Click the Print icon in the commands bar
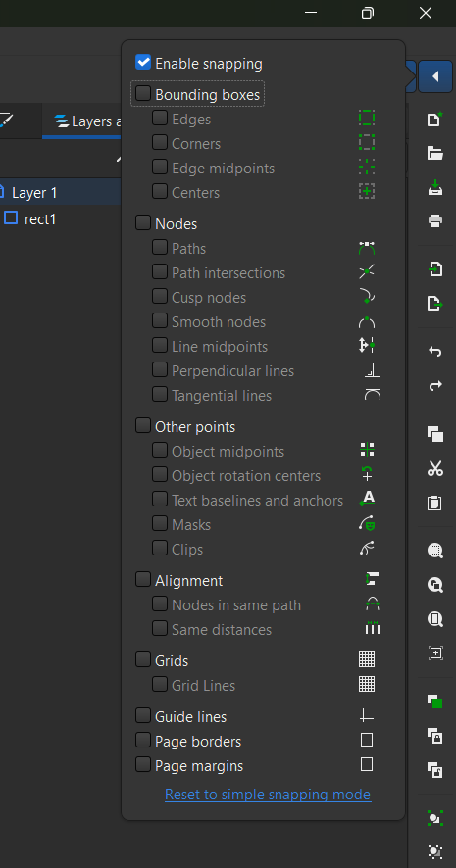This screenshot has width=456, height=868. 435,221
